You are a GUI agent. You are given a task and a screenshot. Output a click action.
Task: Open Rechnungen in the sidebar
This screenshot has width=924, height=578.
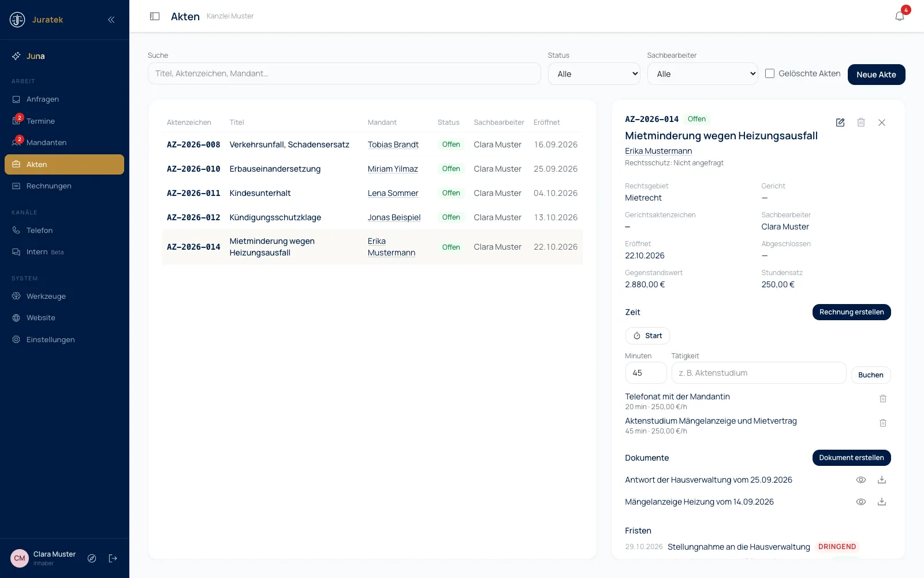pos(64,186)
